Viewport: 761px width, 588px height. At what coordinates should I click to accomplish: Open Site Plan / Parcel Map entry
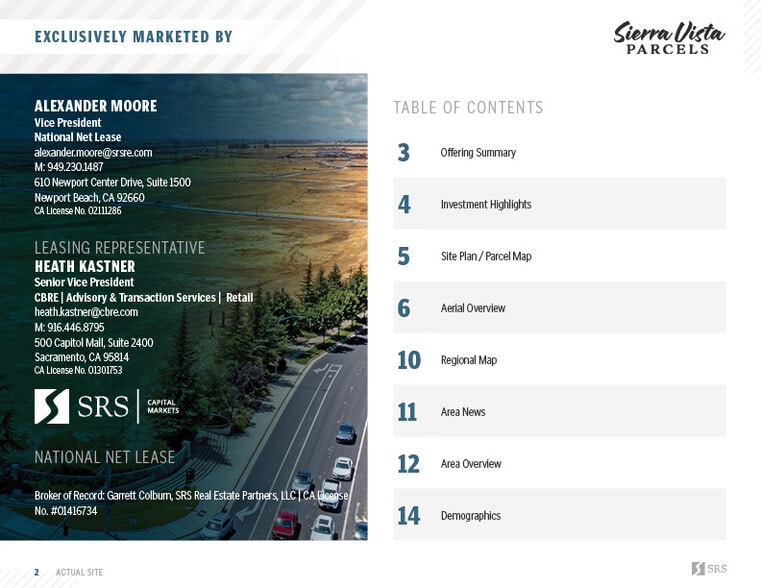486,257
